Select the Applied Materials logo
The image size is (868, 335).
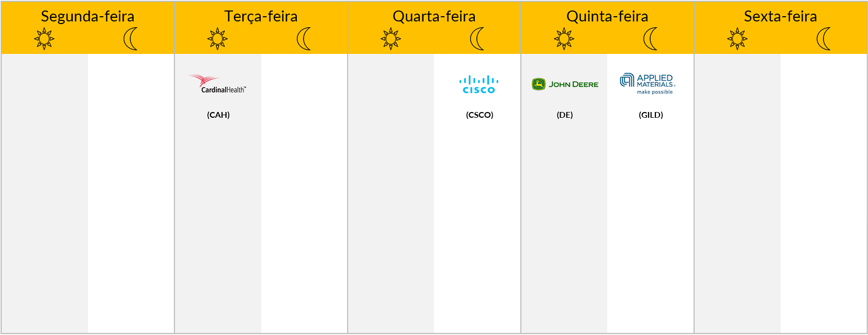point(648,84)
